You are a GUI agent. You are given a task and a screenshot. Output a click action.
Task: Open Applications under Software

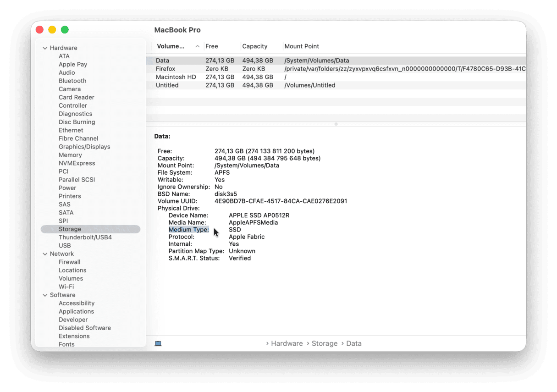[x=77, y=312]
